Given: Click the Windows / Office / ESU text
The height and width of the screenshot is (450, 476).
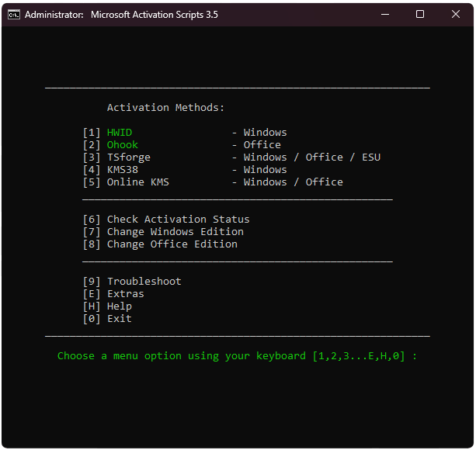Looking at the screenshot, I should tap(312, 157).
